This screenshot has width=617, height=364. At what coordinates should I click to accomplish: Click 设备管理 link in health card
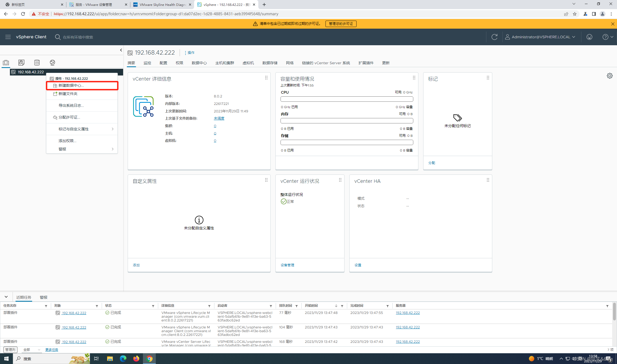click(x=287, y=265)
